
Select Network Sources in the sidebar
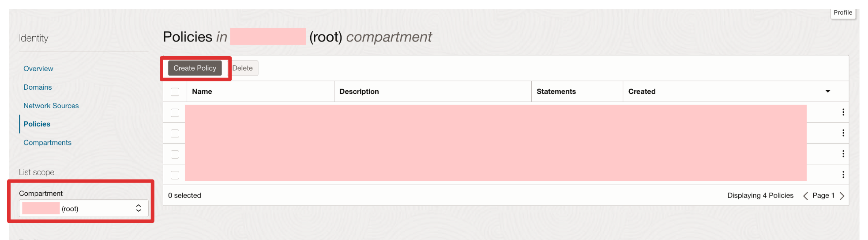[51, 106]
